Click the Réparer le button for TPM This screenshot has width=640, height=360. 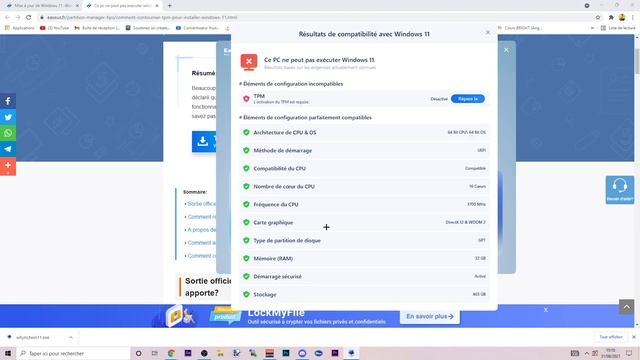click(468, 99)
